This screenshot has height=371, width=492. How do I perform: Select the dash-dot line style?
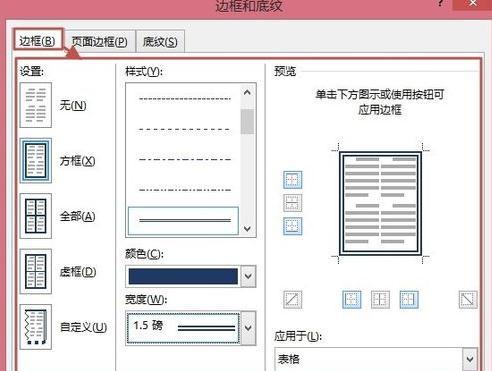185,159
